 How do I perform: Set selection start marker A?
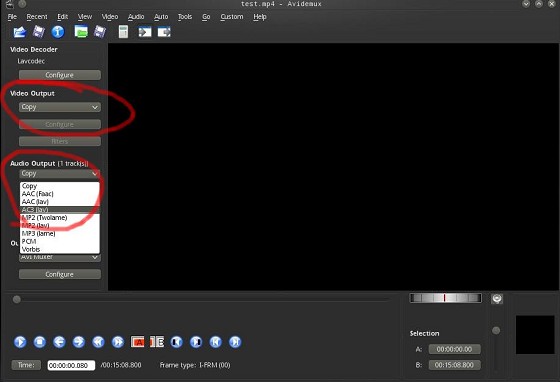point(138,342)
